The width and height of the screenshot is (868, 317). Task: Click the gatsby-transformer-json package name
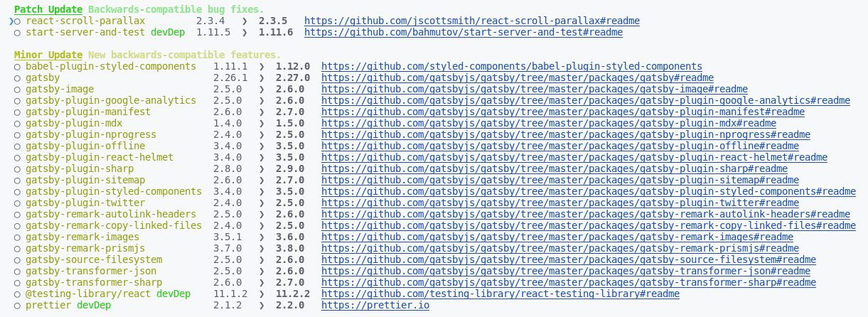(91, 272)
